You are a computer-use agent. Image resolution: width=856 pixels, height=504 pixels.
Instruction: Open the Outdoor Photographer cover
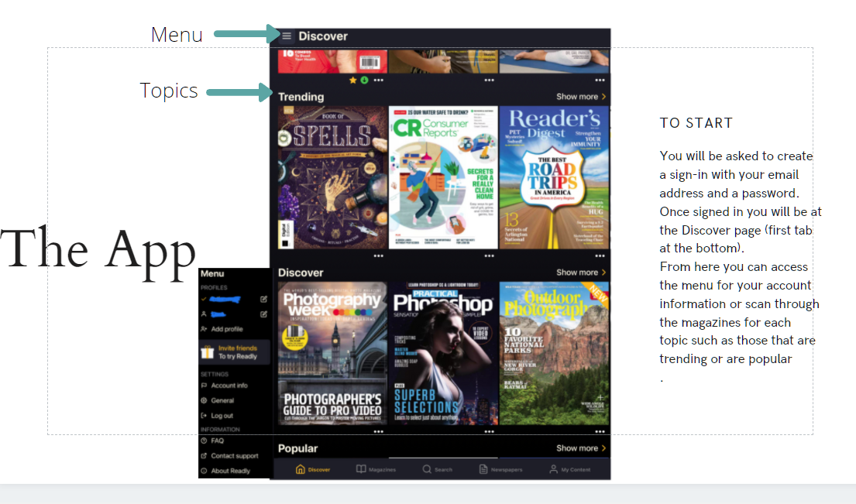[x=554, y=353]
